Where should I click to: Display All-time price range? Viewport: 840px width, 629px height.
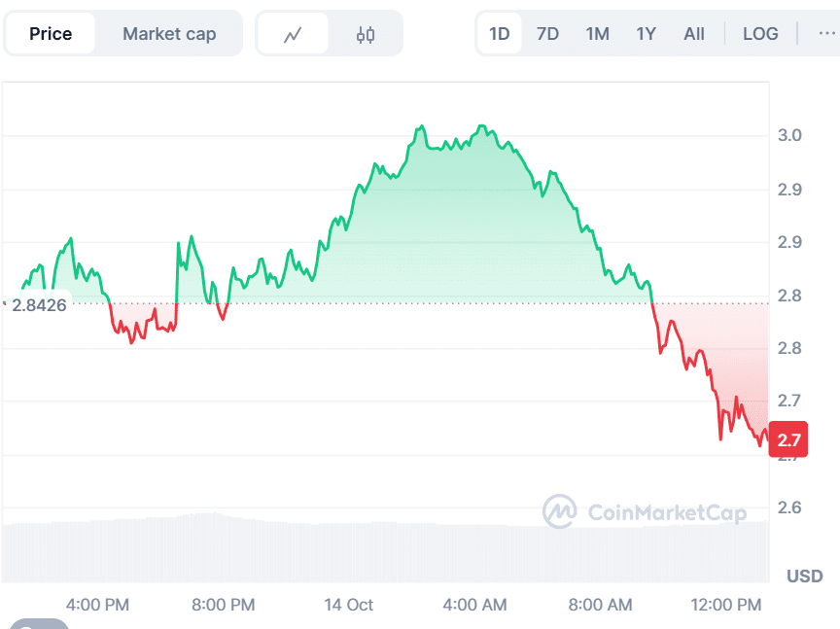(x=694, y=34)
